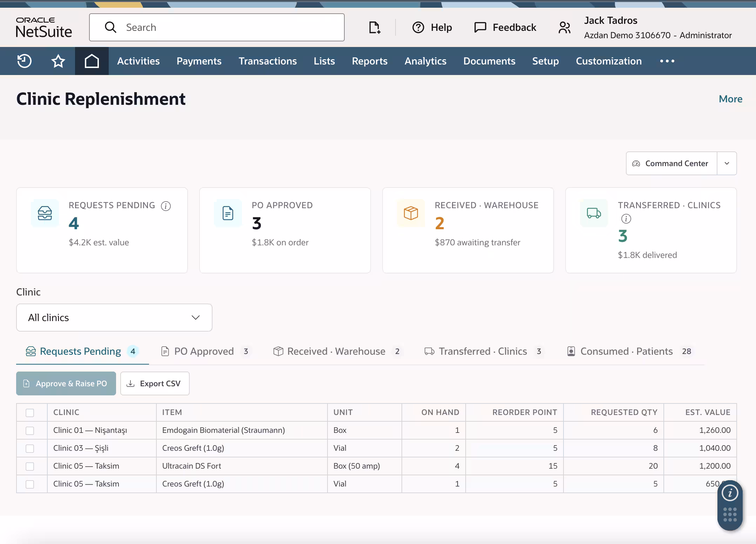This screenshot has width=756, height=544.
Task: Open the Lists menu
Action: pos(324,61)
